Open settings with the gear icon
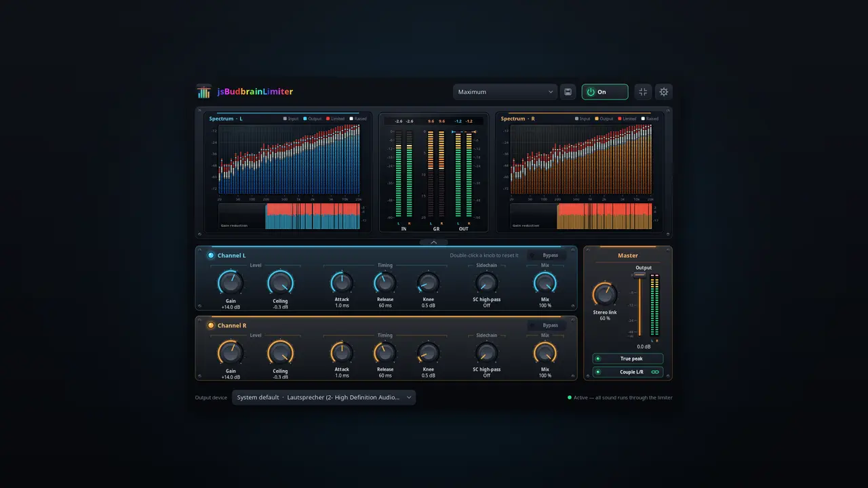This screenshot has height=488, width=868. click(664, 91)
